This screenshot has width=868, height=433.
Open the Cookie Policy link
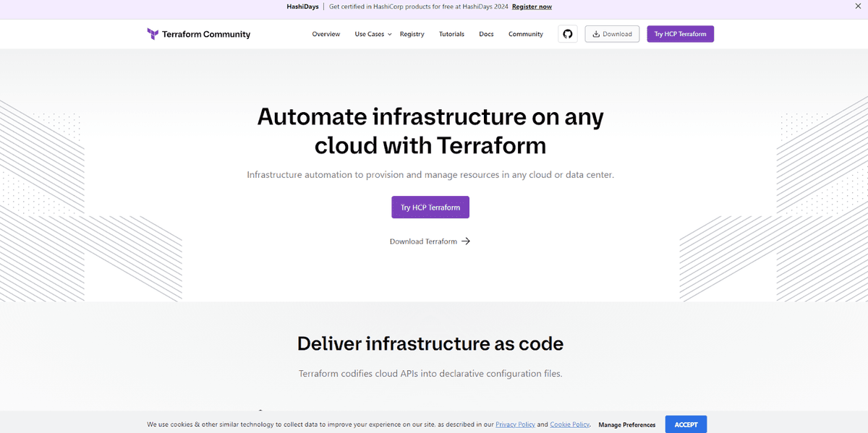pos(570,424)
